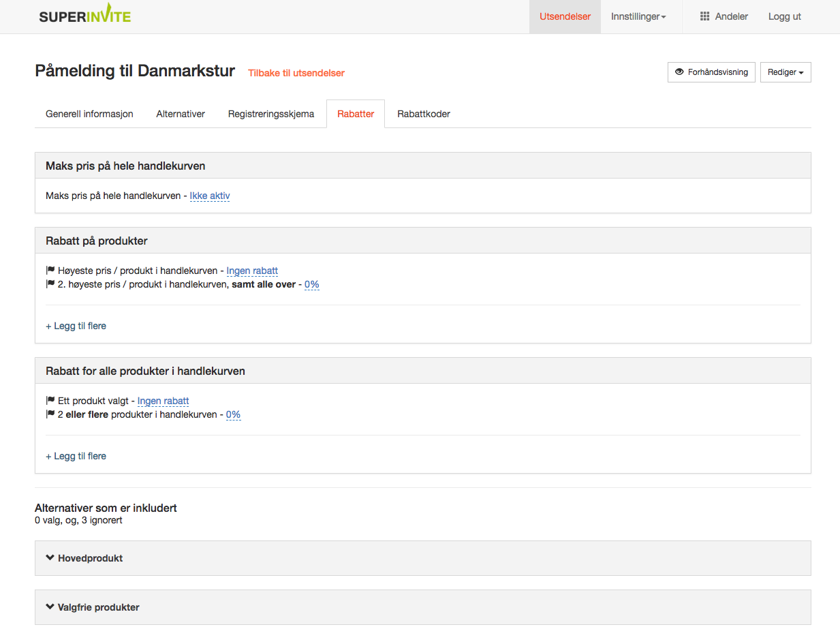The width and height of the screenshot is (840, 642).
Task: Open the Rabattkoder tab
Action: (x=424, y=114)
